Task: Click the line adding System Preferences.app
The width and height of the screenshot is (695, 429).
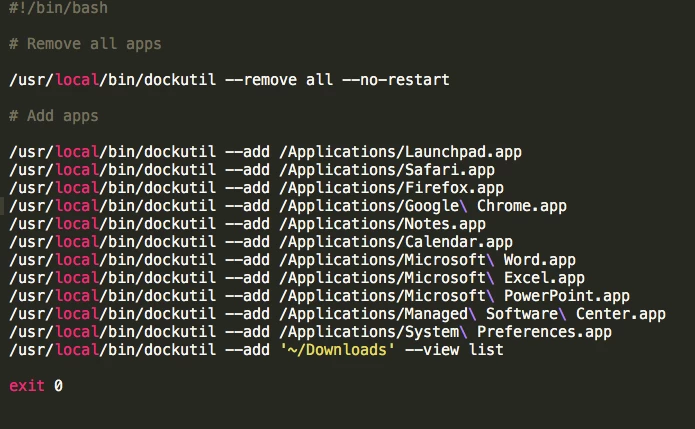Action: pos(310,332)
